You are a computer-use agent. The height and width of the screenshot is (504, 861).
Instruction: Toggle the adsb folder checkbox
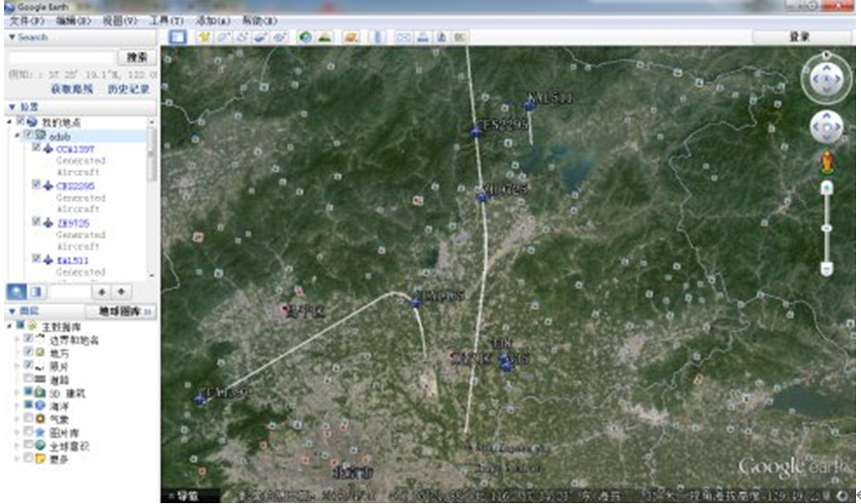(x=29, y=135)
